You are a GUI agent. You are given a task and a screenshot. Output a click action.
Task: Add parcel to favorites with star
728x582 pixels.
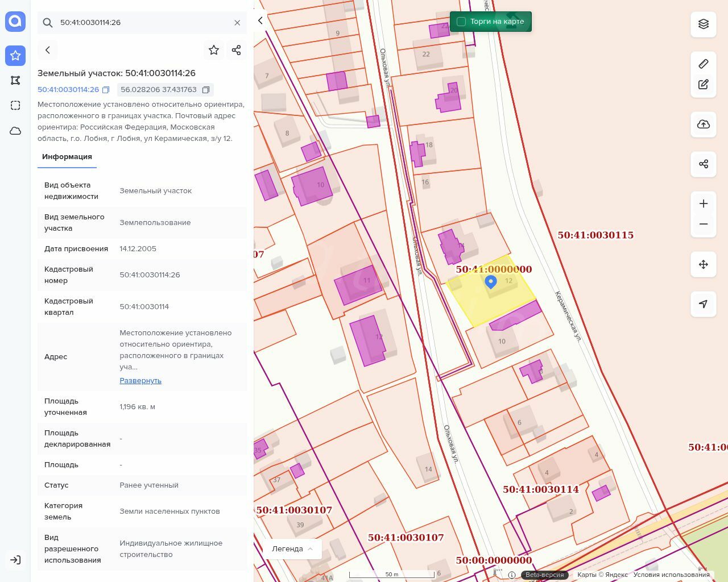point(214,50)
